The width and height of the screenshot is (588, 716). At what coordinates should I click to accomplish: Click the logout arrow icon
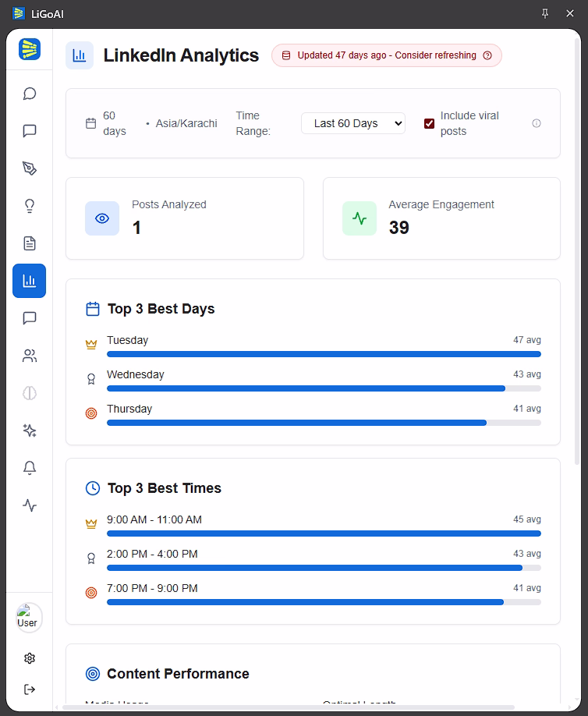(x=30, y=689)
